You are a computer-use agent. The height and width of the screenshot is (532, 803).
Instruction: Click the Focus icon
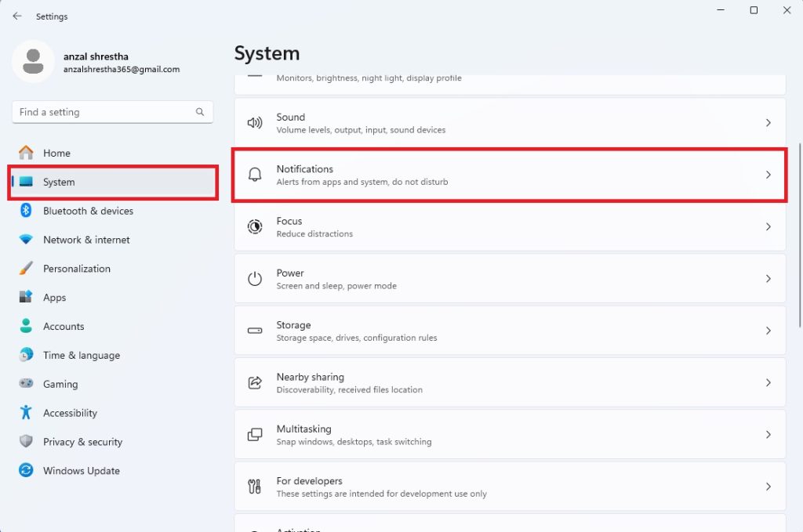click(x=254, y=226)
